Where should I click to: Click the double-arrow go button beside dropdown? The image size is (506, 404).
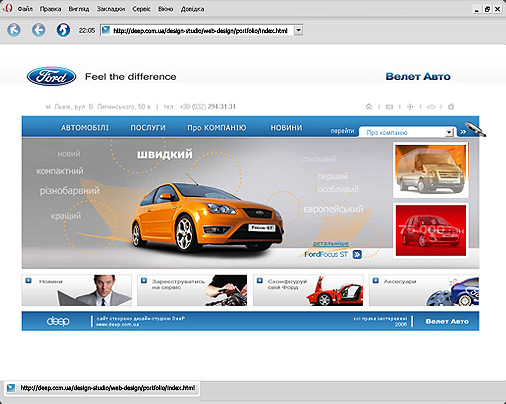(x=463, y=132)
